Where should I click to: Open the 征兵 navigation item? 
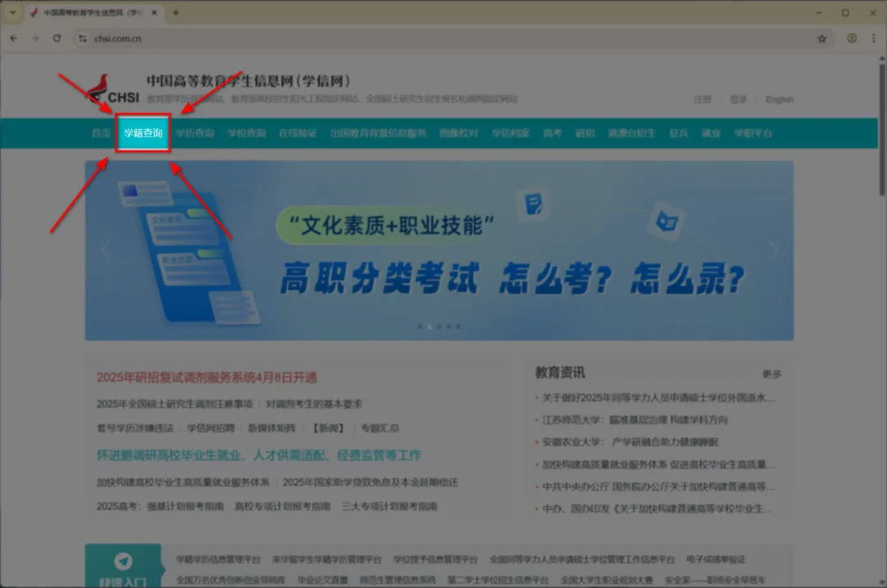(x=679, y=133)
